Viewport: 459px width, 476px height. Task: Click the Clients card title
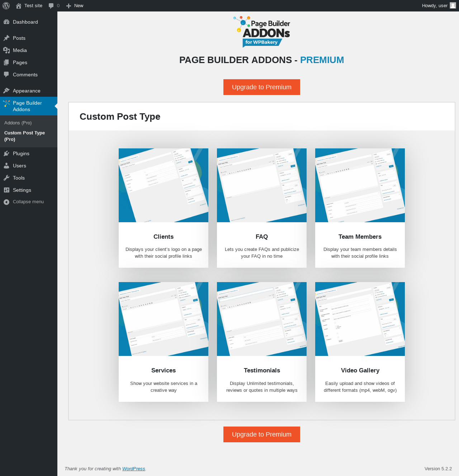(164, 237)
